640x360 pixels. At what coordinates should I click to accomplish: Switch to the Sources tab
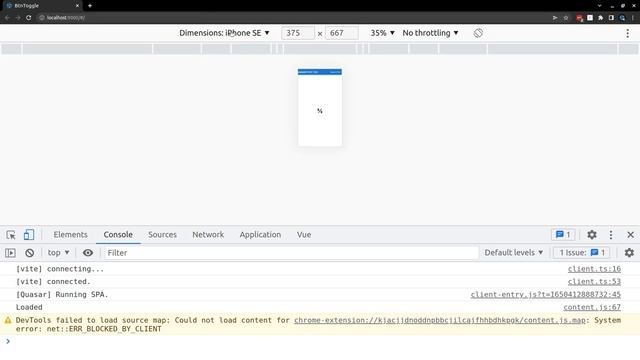(162, 235)
